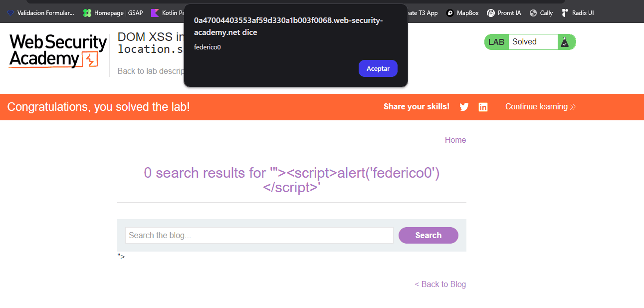Open the Homepage | GSAP bookmark
The height and width of the screenshot is (308, 644).
(x=114, y=13)
